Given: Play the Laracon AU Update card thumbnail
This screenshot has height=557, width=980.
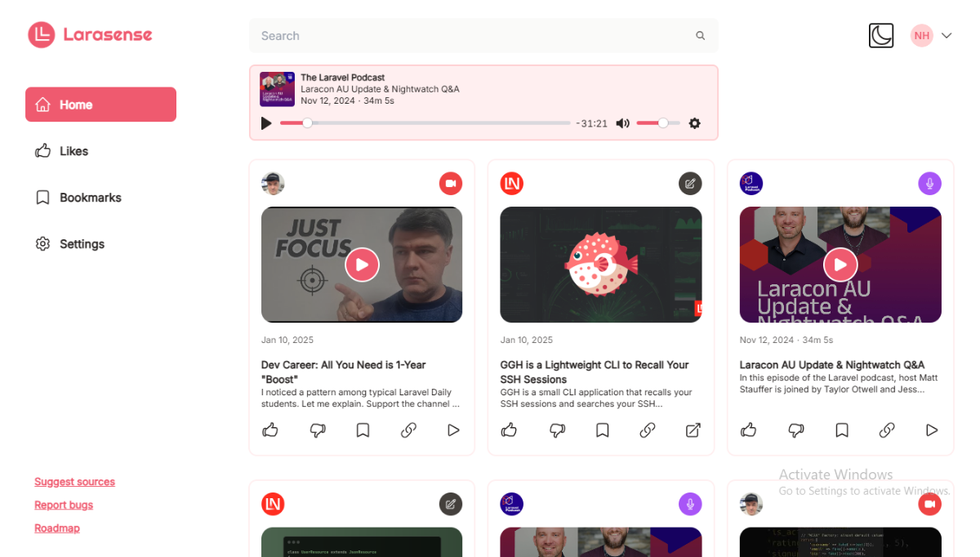Looking at the screenshot, I should coord(840,265).
